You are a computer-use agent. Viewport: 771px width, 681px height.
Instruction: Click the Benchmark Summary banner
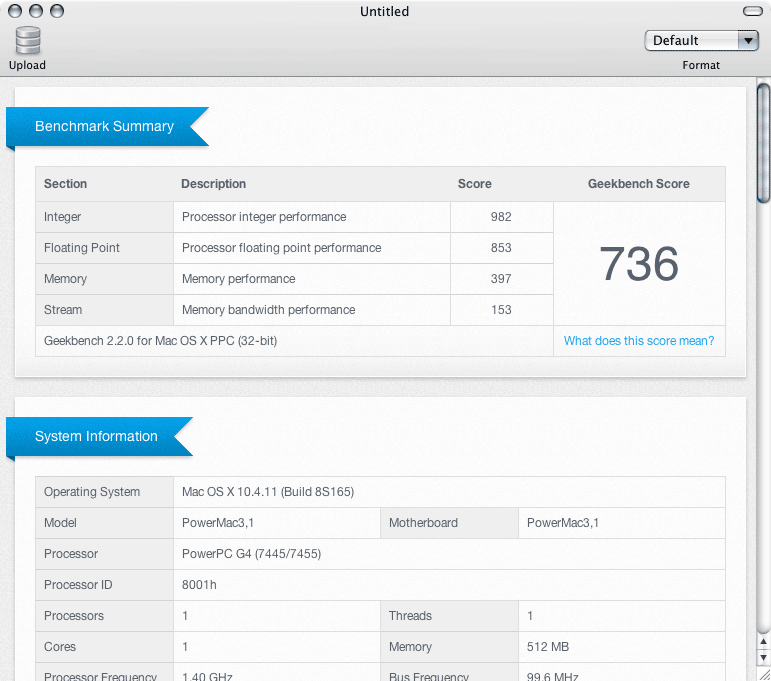point(105,127)
